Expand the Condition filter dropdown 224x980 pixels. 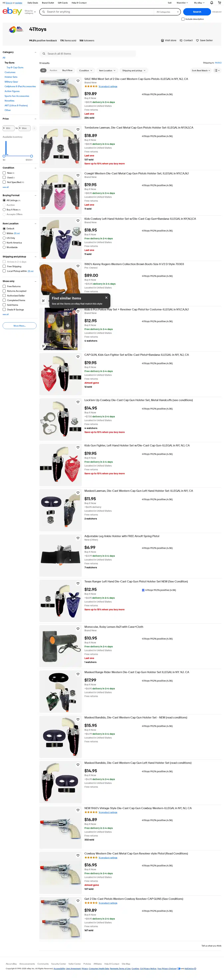[86, 70]
